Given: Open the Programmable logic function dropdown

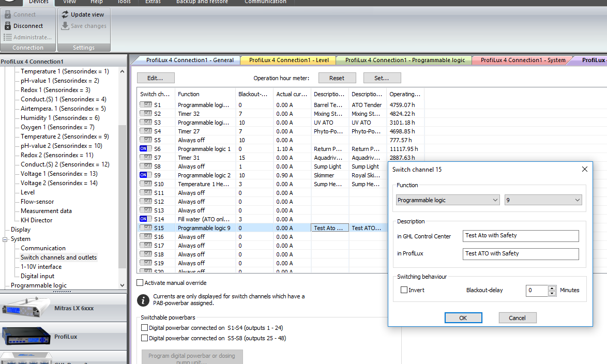Looking at the screenshot, I should pyautogui.click(x=448, y=200).
